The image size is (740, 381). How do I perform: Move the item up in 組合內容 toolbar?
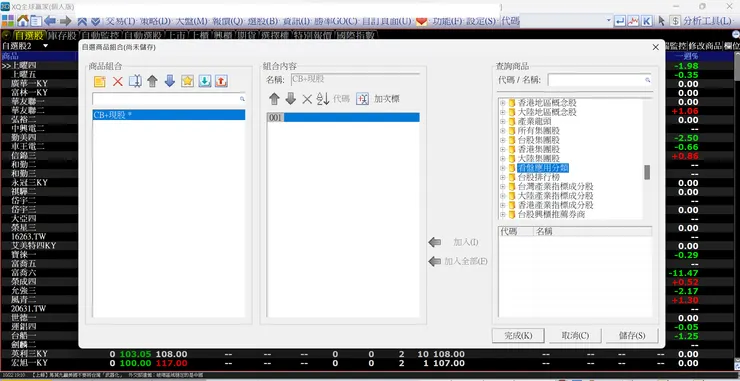[x=274, y=99]
